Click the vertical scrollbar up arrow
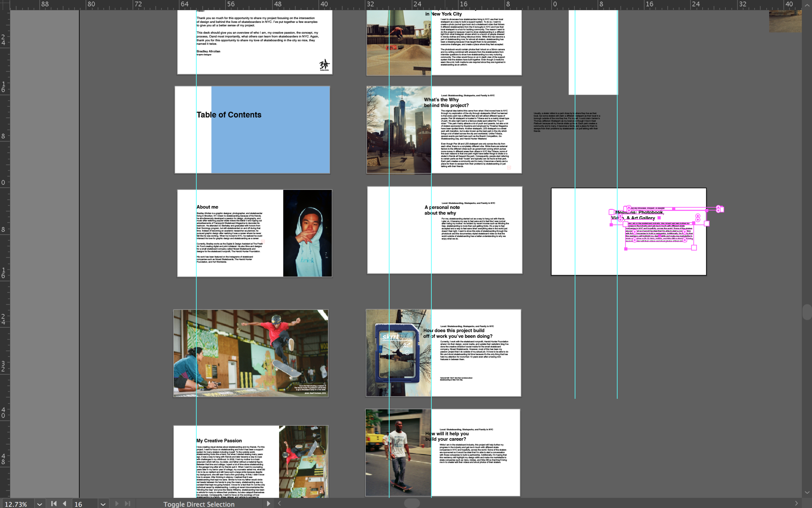The width and height of the screenshot is (812, 508). (x=807, y=6)
